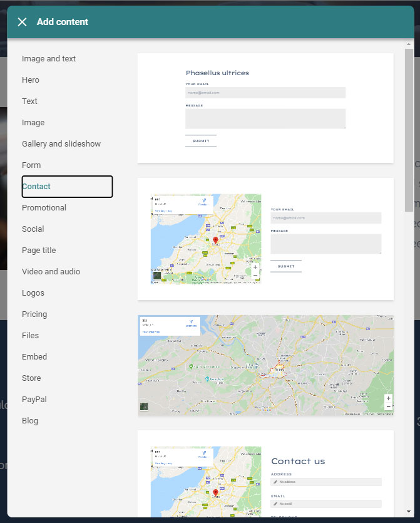Click zoom out on the full-width map

pos(388,406)
